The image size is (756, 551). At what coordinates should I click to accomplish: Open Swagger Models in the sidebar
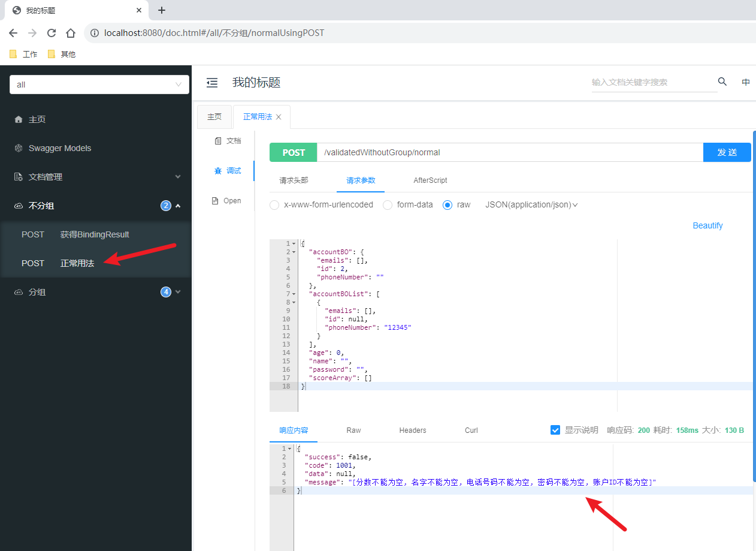(x=96, y=148)
